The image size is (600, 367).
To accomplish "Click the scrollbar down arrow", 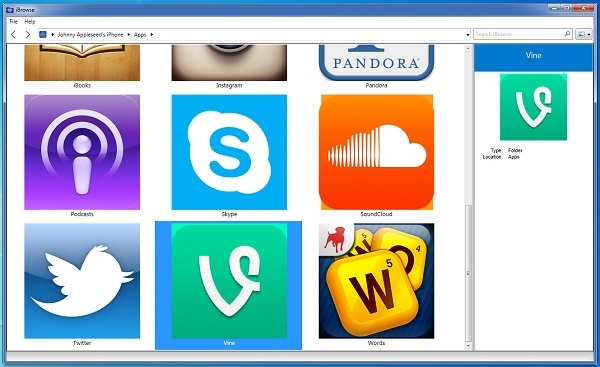I will pyautogui.click(x=468, y=346).
